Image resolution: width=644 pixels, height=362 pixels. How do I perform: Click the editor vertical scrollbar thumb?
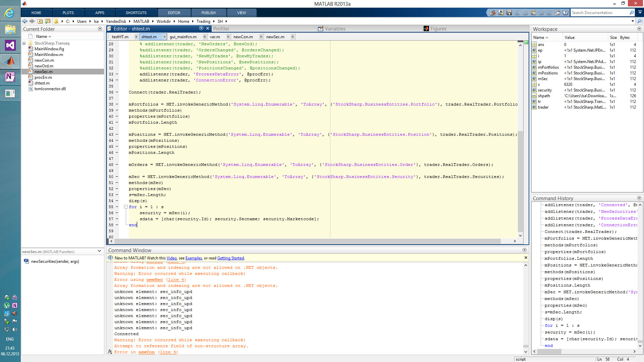520,181
